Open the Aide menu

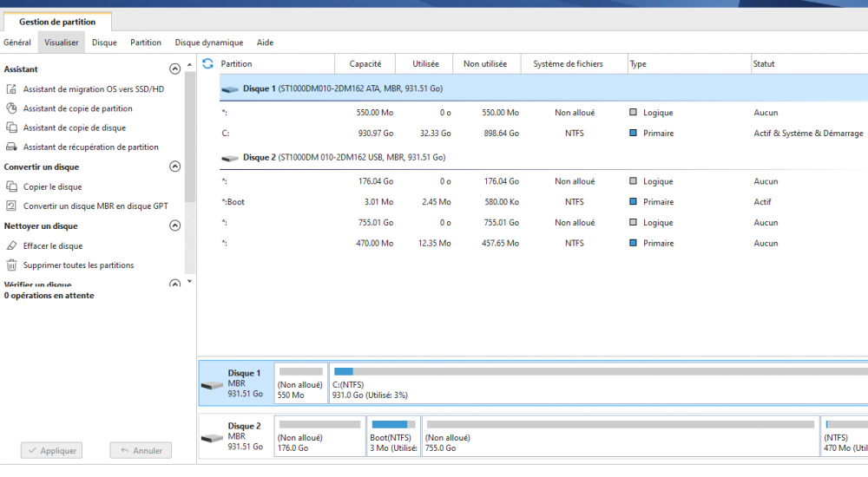click(265, 42)
